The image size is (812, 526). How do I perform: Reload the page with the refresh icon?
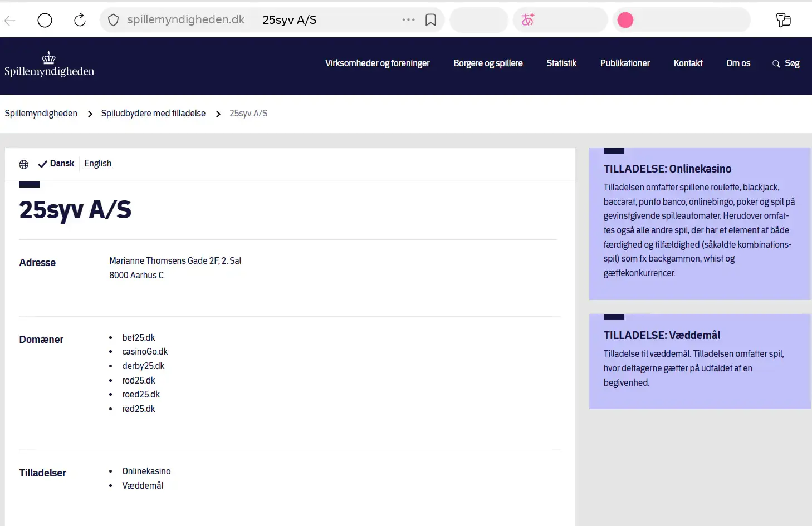[80, 21]
